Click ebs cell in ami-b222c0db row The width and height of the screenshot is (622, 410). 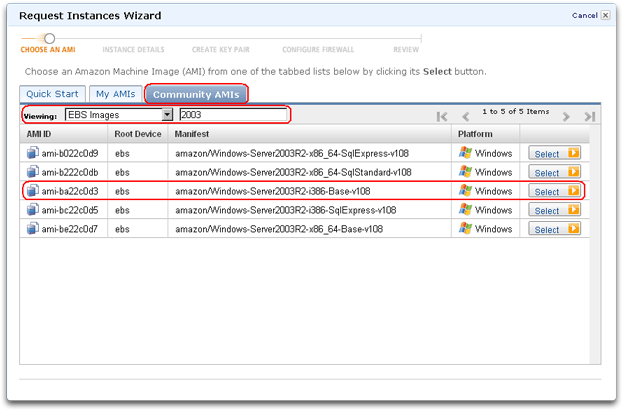(x=122, y=172)
